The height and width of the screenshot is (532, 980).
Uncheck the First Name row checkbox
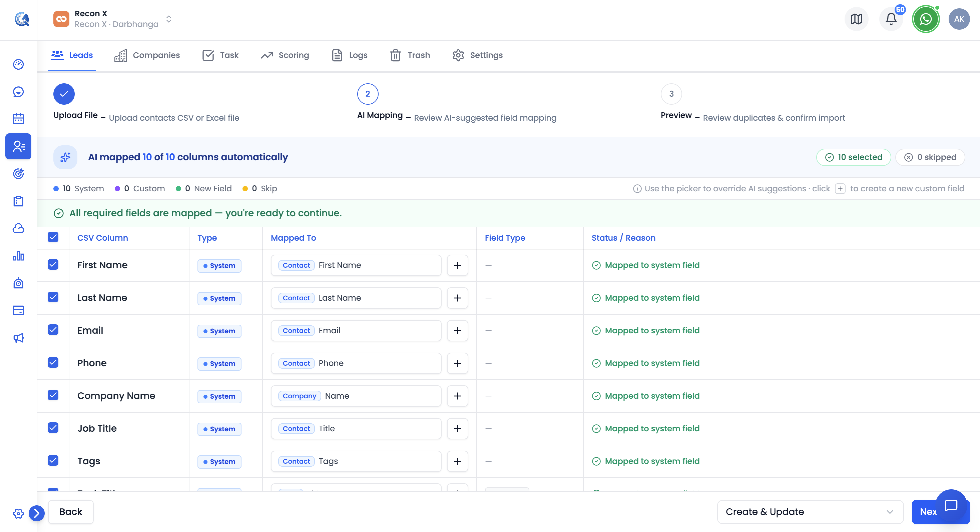click(53, 264)
